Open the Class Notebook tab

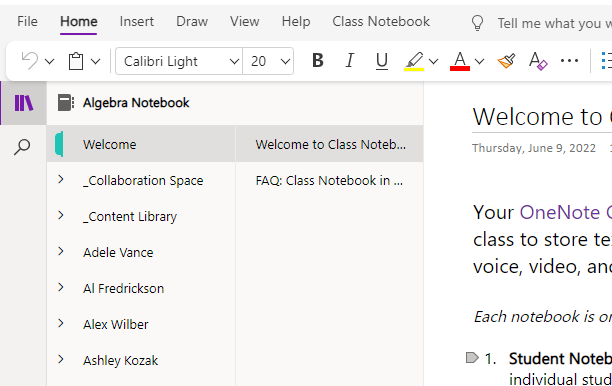click(x=381, y=21)
